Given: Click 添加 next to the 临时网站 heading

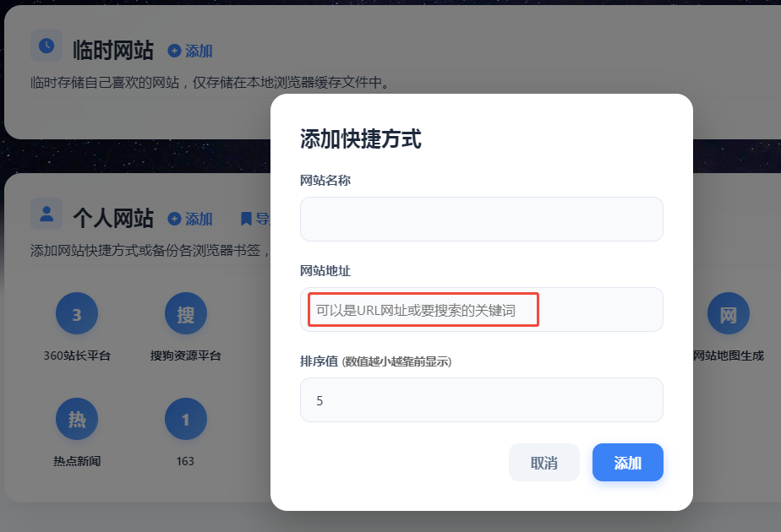Looking at the screenshot, I should click(190, 52).
